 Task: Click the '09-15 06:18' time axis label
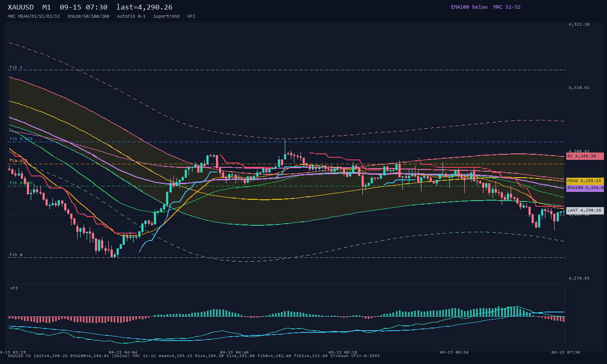(x=343, y=352)
